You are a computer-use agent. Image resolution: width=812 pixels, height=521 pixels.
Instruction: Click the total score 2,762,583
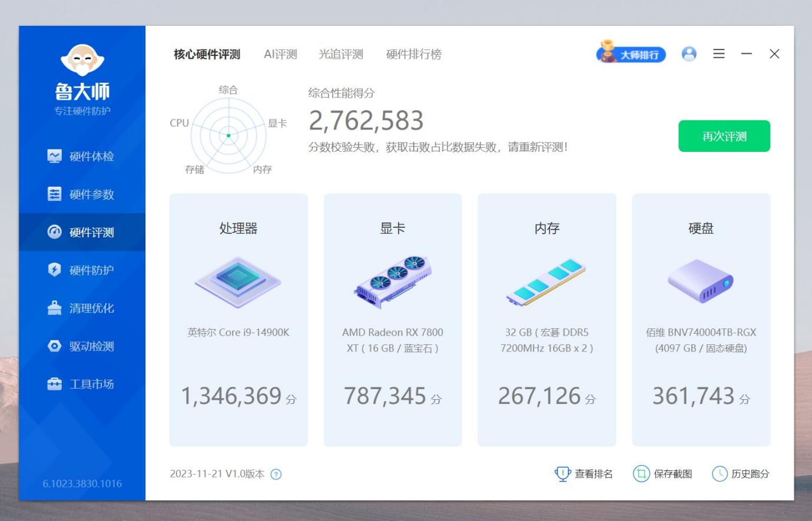point(366,121)
